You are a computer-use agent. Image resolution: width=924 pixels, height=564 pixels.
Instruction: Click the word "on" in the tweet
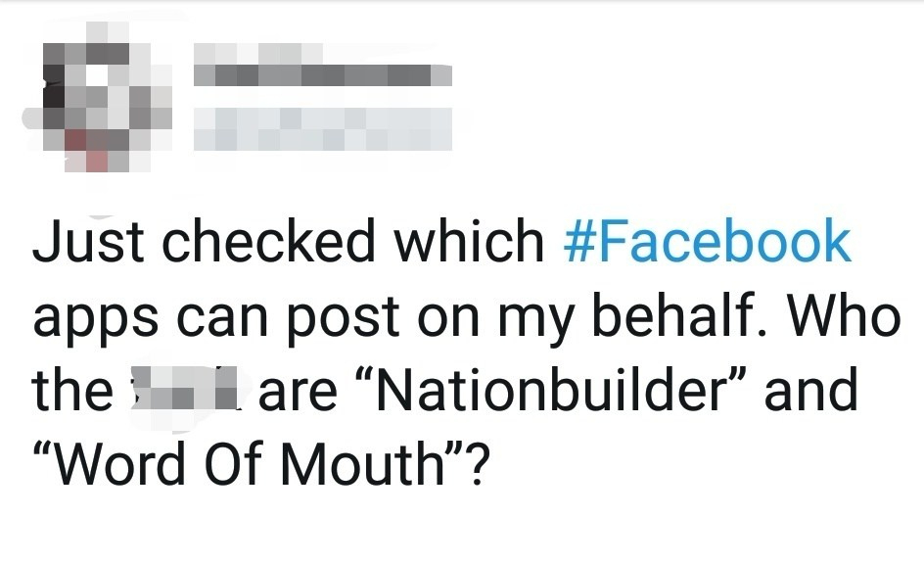[x=448, y=320]
